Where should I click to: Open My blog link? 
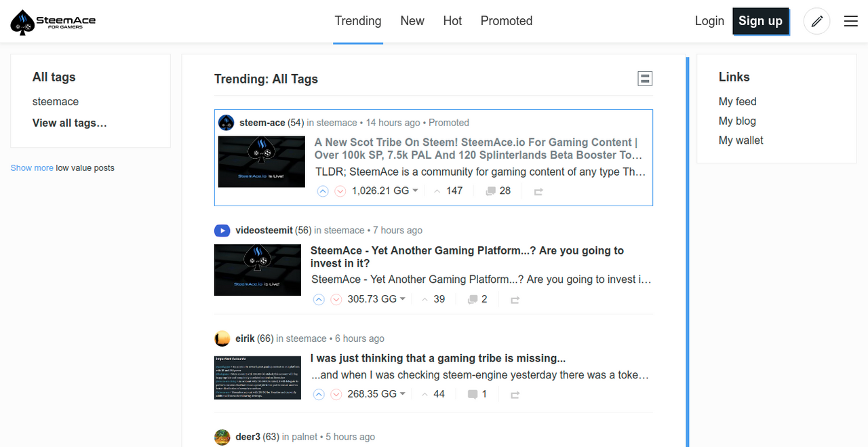(x=737, y=121)
